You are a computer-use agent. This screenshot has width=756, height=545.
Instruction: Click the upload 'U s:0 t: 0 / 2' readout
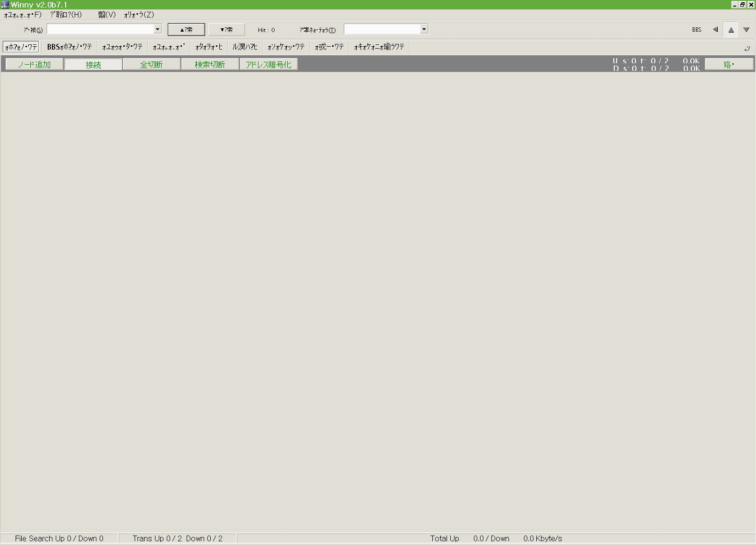[x=641, y=60]
